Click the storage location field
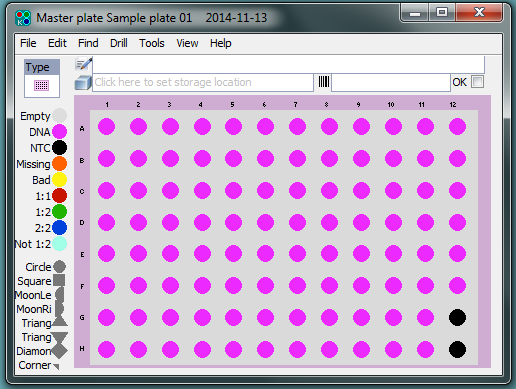The height and width of the screenshot is (389, 516). (x=203, y=82)
